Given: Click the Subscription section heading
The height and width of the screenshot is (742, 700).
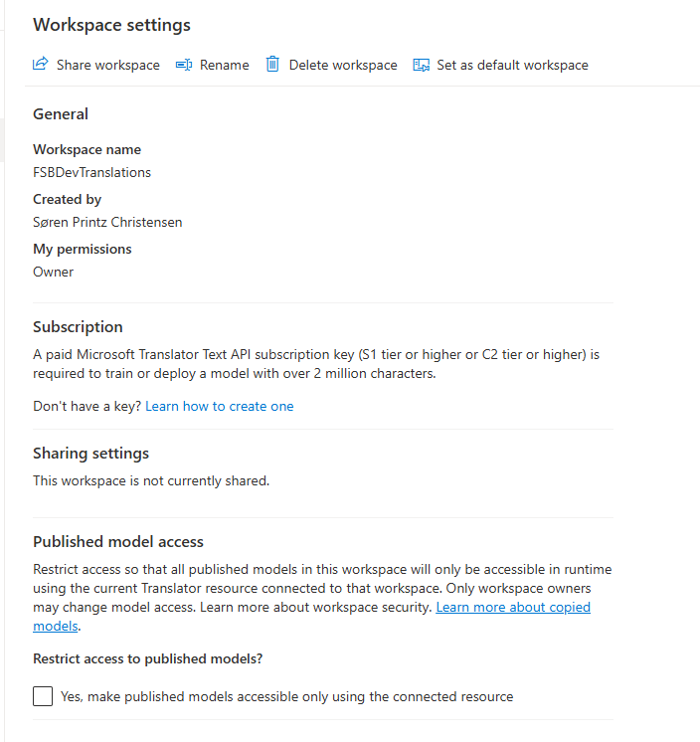Looking at the screenshot, I should point(78,327).
